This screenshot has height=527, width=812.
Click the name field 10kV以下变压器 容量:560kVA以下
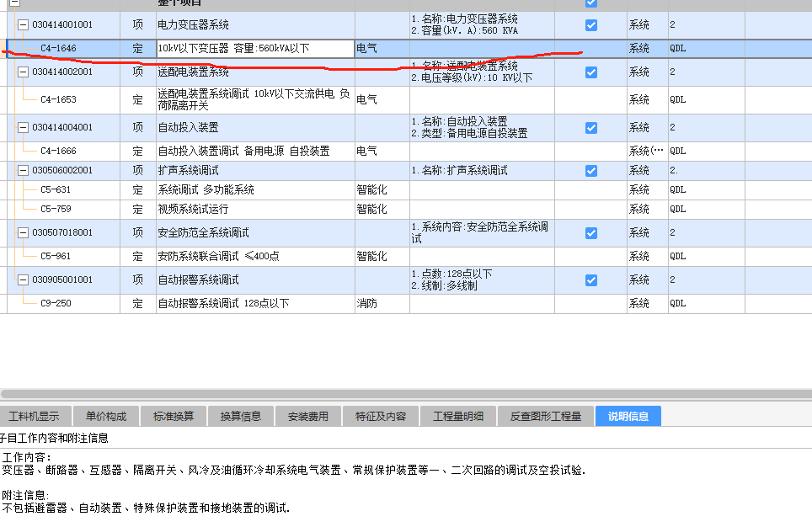click(255, 49)
